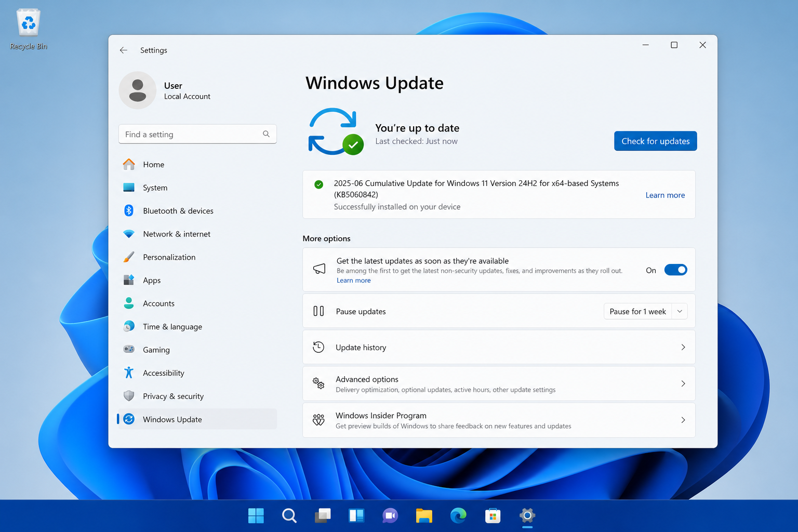Open the Start menu on taskbar
This screenshot has height=532, width=798.
[256, 515]
